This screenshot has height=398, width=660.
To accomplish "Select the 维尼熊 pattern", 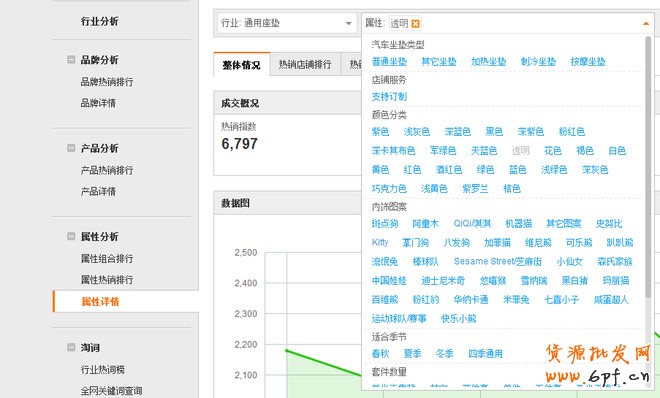I will pos(538,242).
